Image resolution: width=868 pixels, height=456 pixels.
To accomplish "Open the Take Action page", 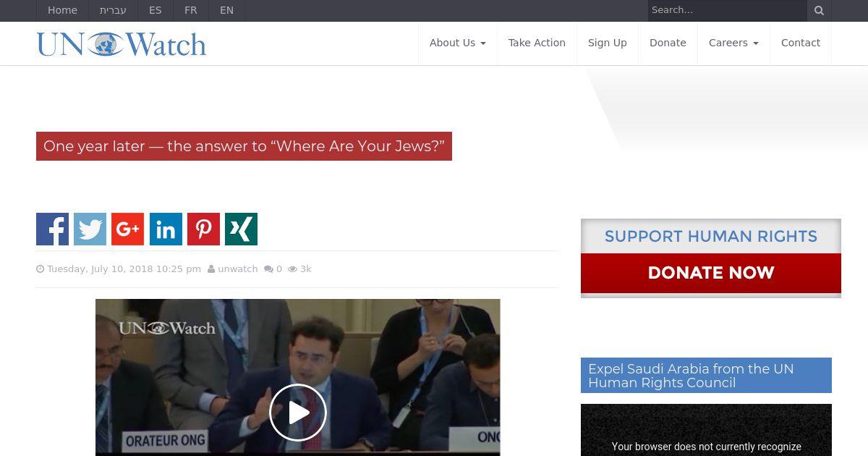I will 537,43.
